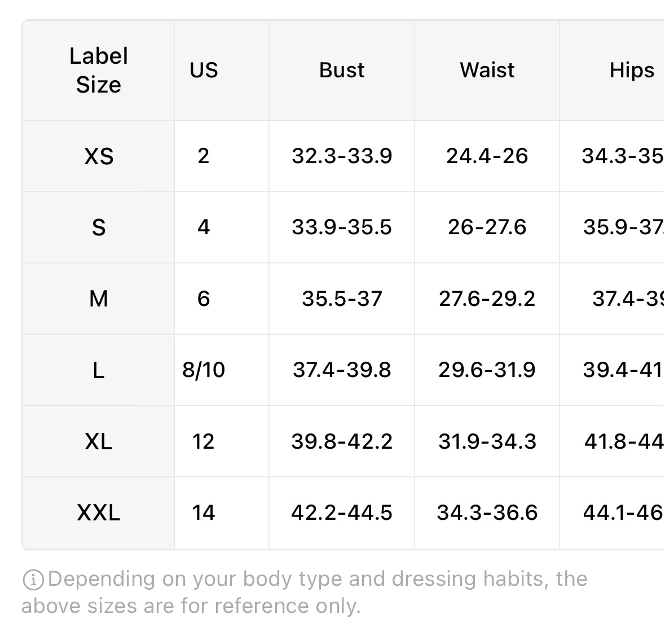Select the Bust column header
The width and height of the screenshot is (665, 644).
click(341, 71)
